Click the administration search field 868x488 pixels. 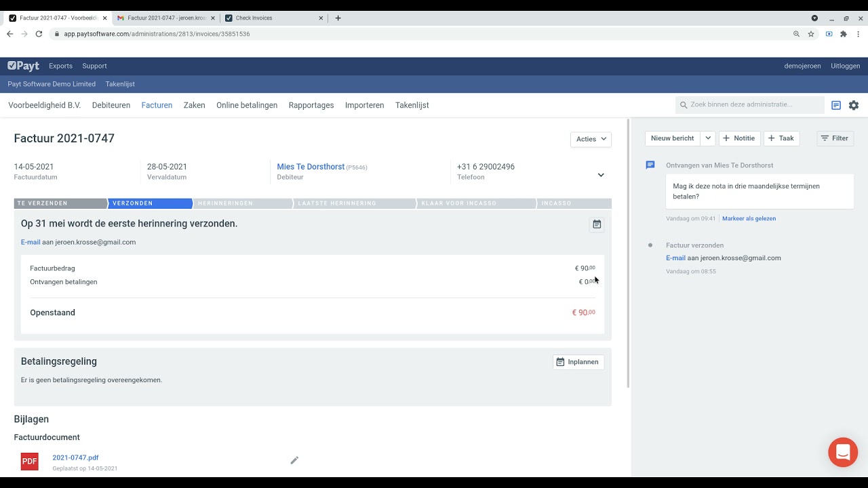tap(750, 104)
